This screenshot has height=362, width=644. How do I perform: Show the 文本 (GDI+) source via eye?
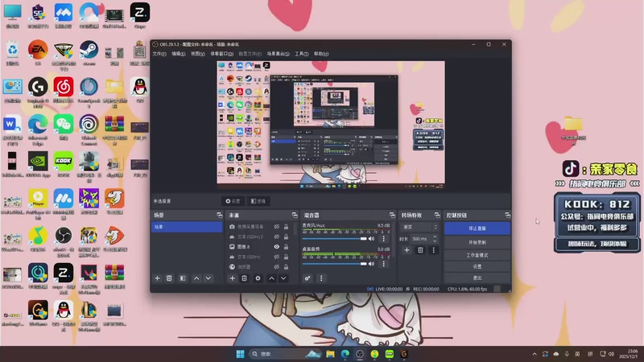[277, 257]
